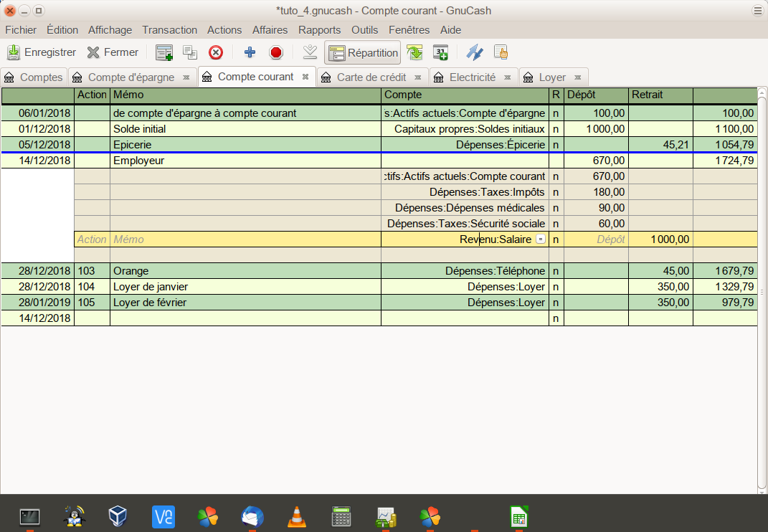Close the Compte d'épargne tab
Screen dimensions: 768x532
186,77
